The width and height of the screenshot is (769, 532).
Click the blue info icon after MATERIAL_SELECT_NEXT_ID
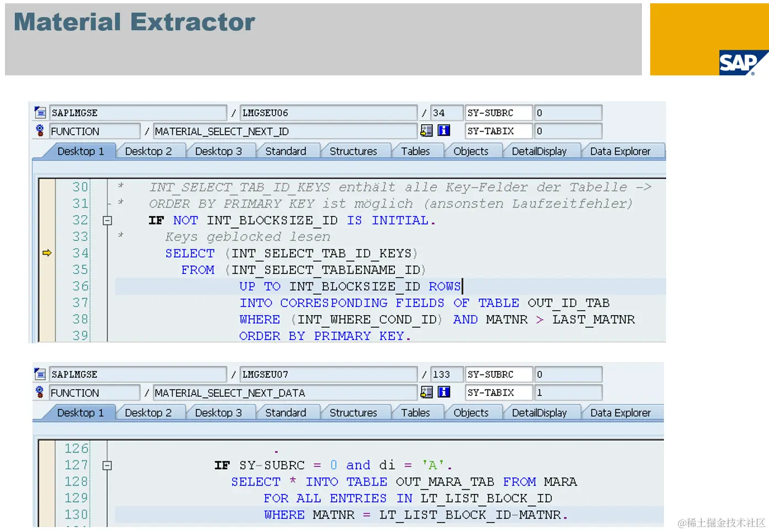tap(444, 130)
